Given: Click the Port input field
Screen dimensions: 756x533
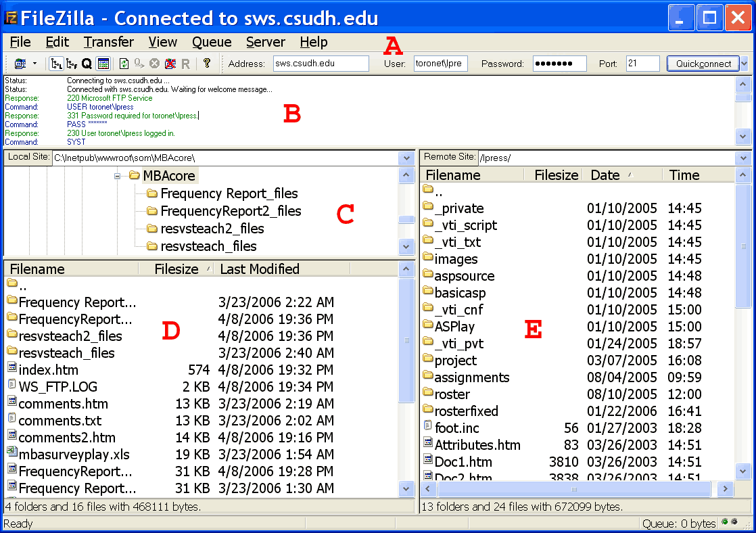Looking at the screenshot, I should 643,63.
